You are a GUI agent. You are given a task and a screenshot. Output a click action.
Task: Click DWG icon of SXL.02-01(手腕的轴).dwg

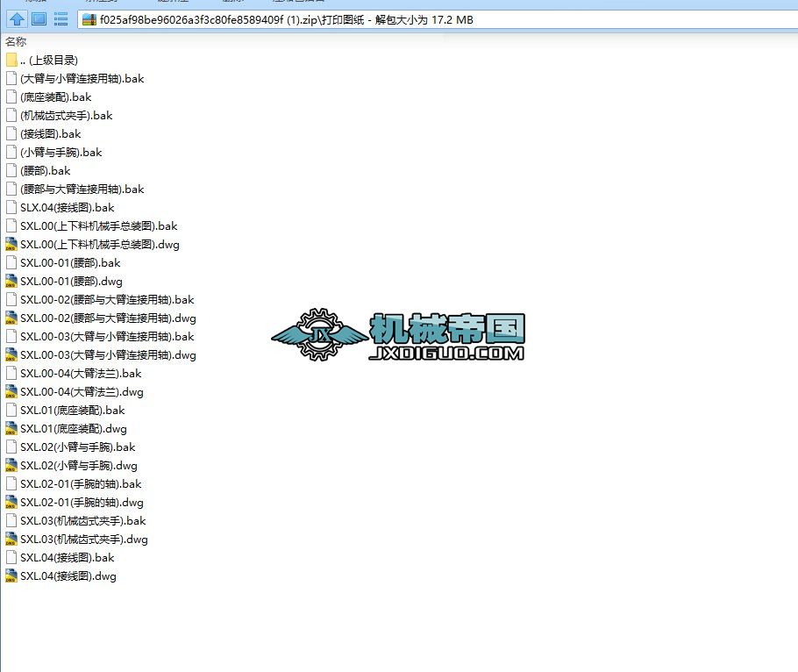click(x=11, y=502)
